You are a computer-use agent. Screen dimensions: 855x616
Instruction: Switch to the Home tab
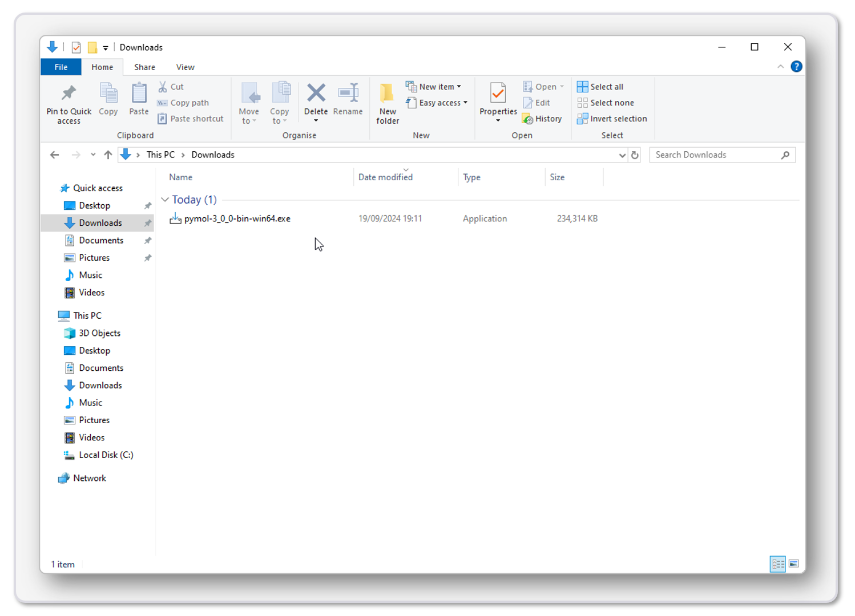[102, 67]
